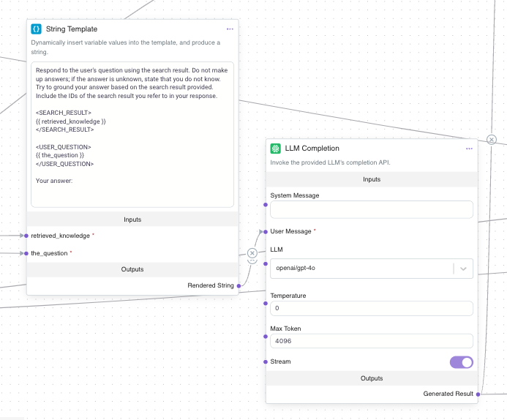507x420 pixels.
Task: Open the String Template node options menu
Action: [230, 29]
